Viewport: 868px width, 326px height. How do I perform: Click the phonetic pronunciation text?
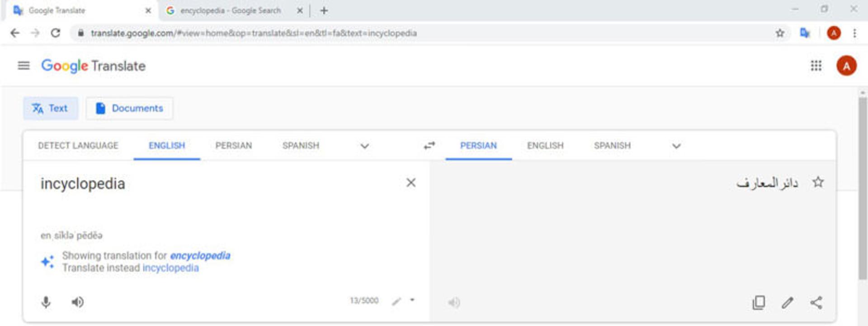(x=71, y=235)
